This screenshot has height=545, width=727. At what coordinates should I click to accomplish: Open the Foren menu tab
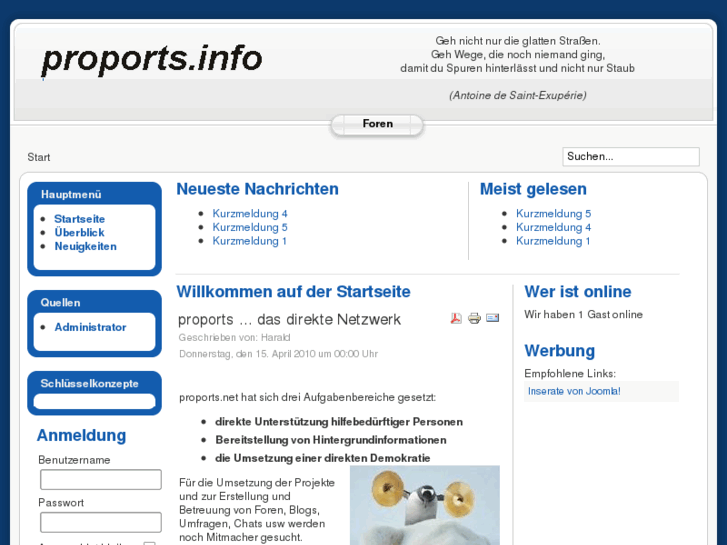377,124
